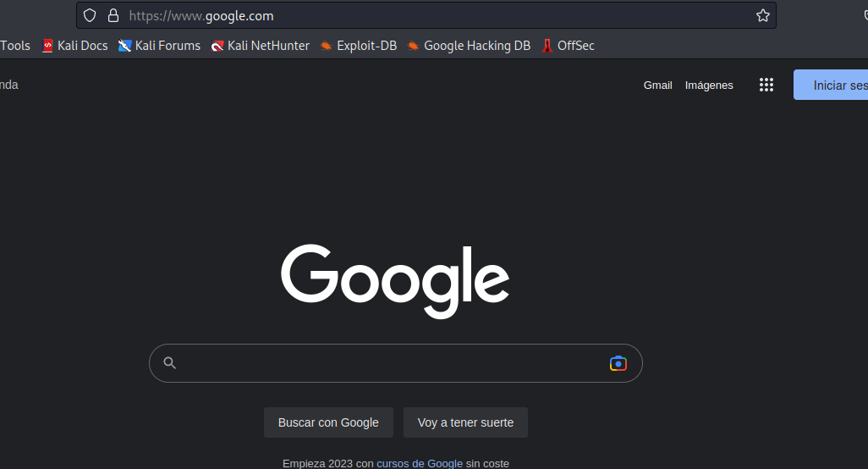Image resolution: width=868 pixels, height=469 pixels.
Task: Open the Google Hacking DB bookmark
Action: 469,46
